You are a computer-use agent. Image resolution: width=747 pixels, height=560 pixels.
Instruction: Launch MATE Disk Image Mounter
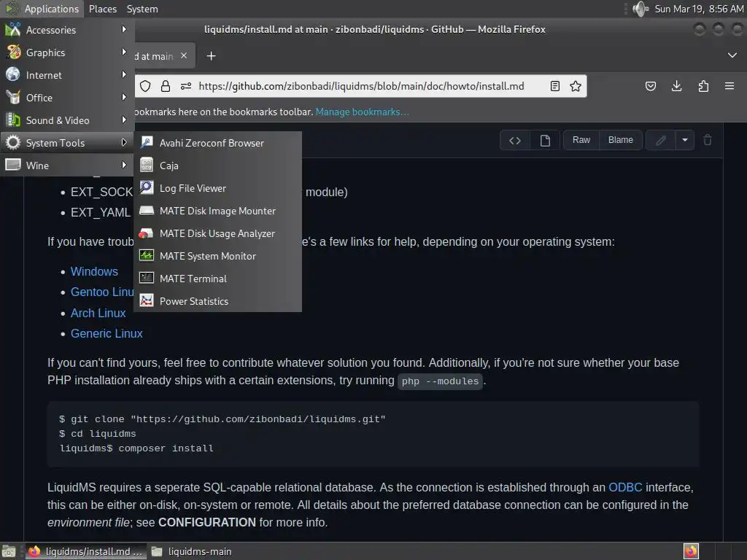coord(217,211)
